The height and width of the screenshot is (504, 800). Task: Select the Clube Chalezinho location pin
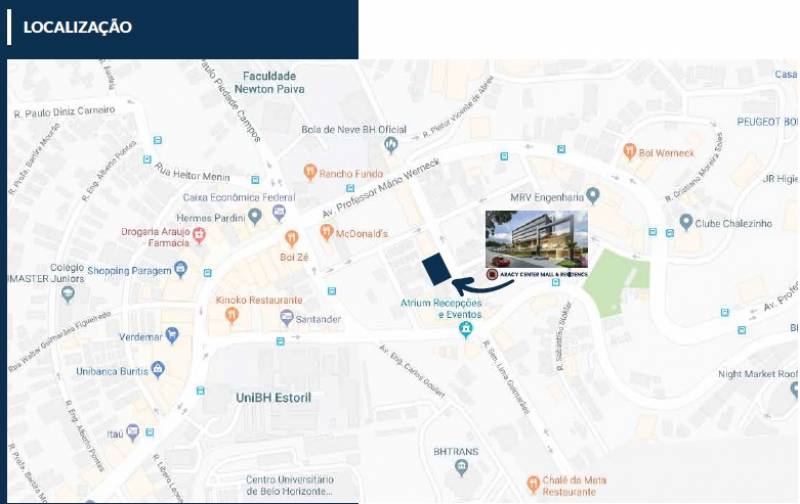(686, 222)
